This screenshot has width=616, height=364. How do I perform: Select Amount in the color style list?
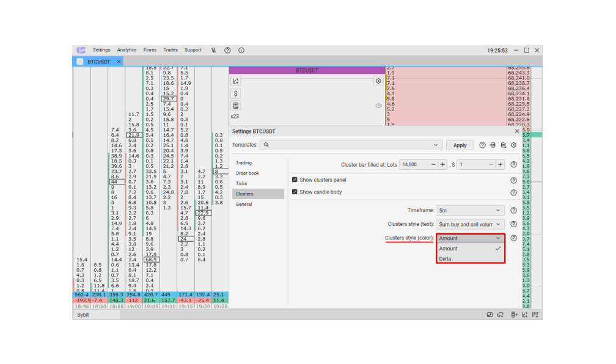pos(471,249)
